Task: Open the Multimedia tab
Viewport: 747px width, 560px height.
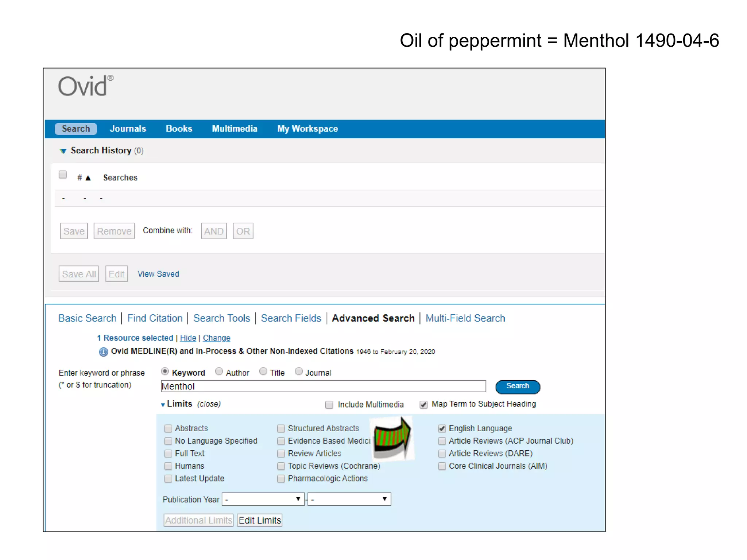Action: pos(235,129)
